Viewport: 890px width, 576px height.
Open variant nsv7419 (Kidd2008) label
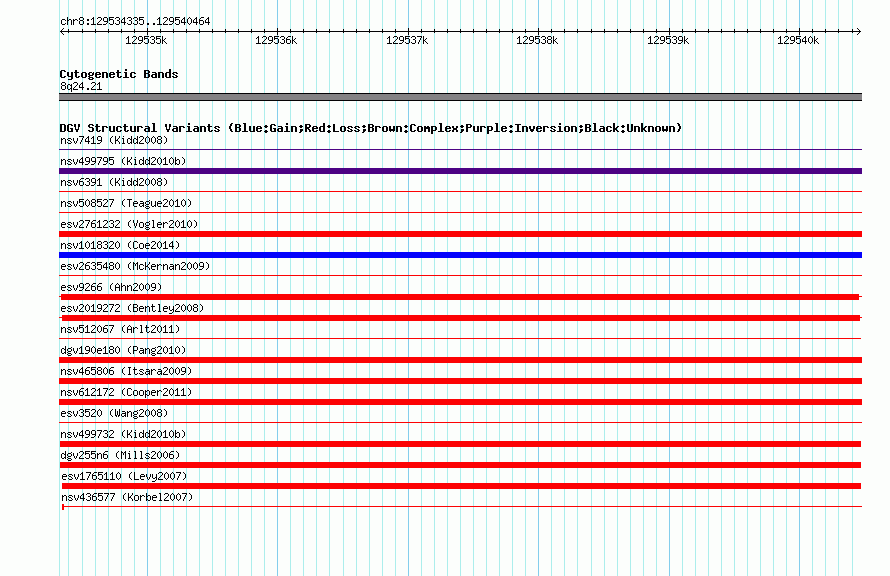click(114, 140)
